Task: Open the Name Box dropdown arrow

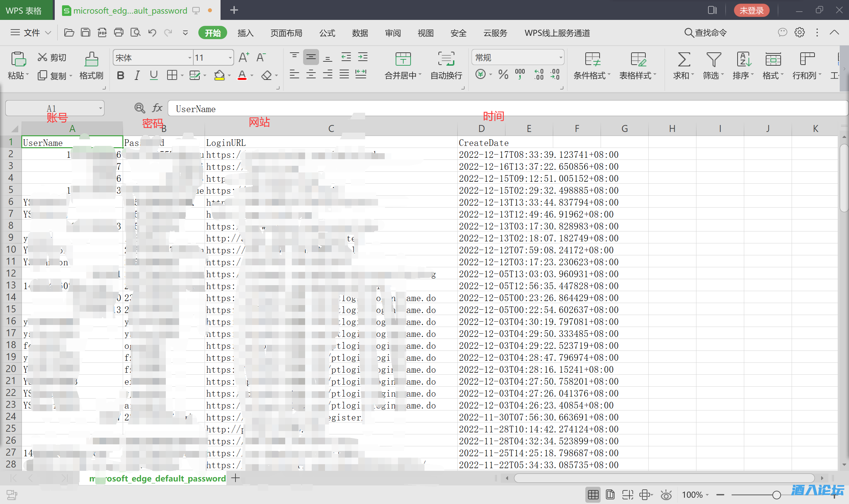Action: [100, 108]
